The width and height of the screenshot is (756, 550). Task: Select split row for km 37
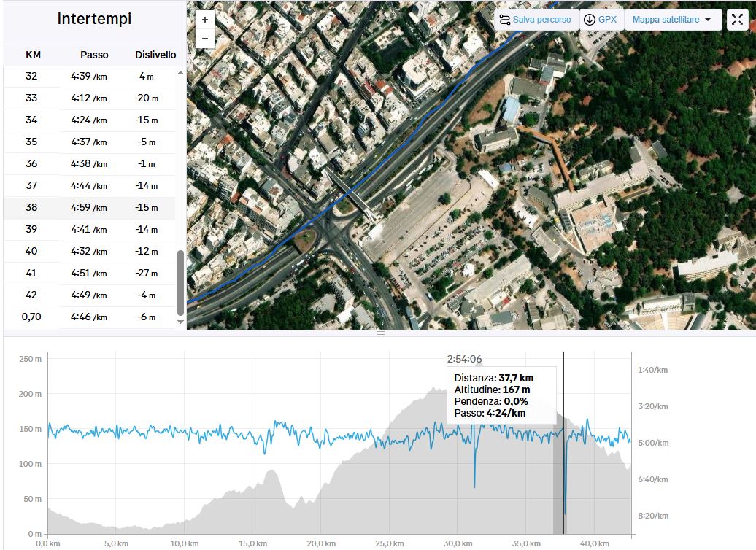click(x=90, y=185)
